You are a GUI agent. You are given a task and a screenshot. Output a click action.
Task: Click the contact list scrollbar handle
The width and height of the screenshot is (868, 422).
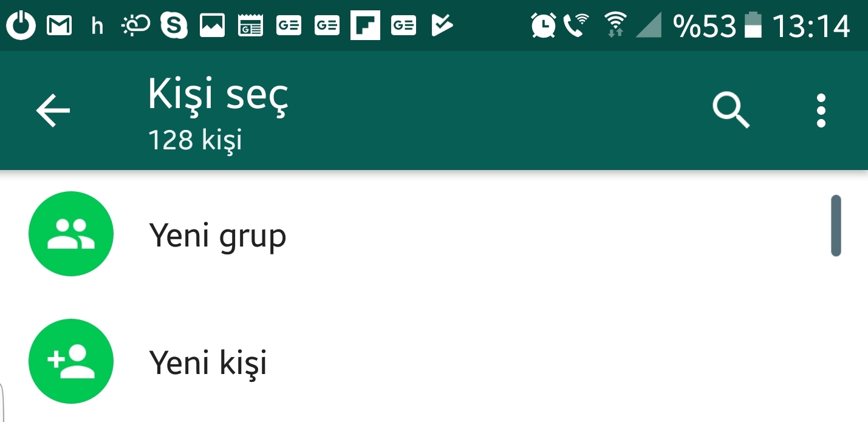tap(836, 225)
